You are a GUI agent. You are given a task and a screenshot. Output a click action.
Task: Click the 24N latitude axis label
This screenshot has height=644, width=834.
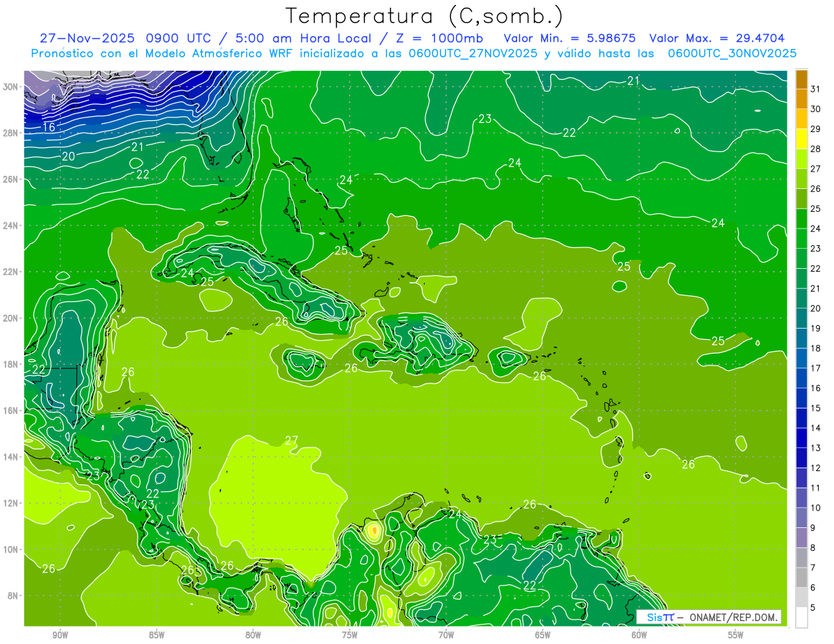coord(11,226)
